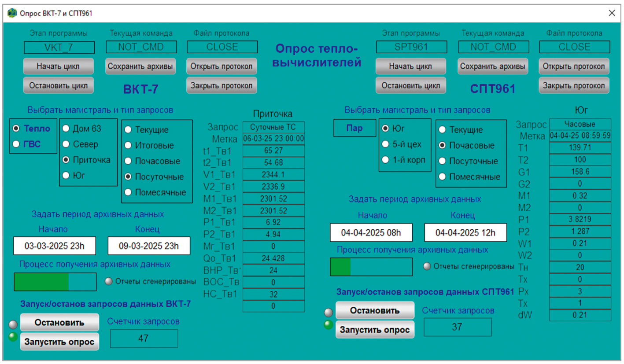Pick the 5-й цех radio option

tap(385, 144)
